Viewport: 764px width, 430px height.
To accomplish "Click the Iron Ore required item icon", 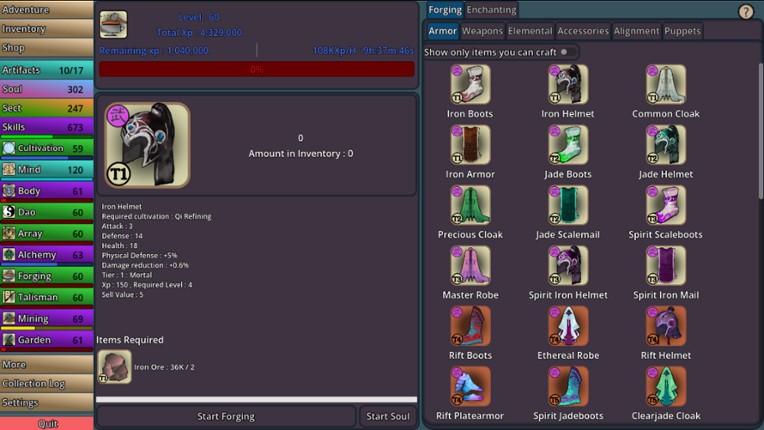I will tap(114, 366).
